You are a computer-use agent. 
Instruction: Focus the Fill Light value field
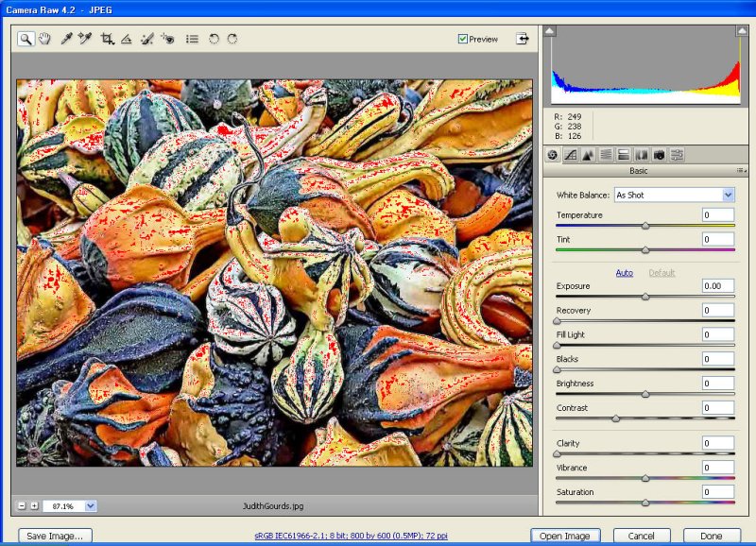(718, 334)
